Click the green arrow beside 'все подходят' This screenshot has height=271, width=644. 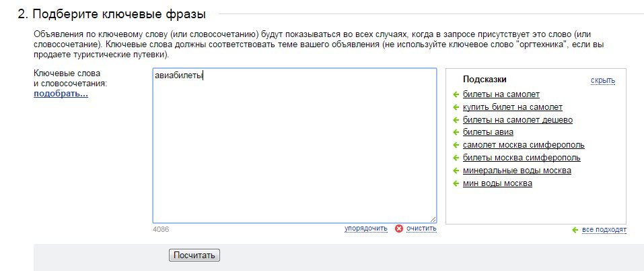(575, 230)
